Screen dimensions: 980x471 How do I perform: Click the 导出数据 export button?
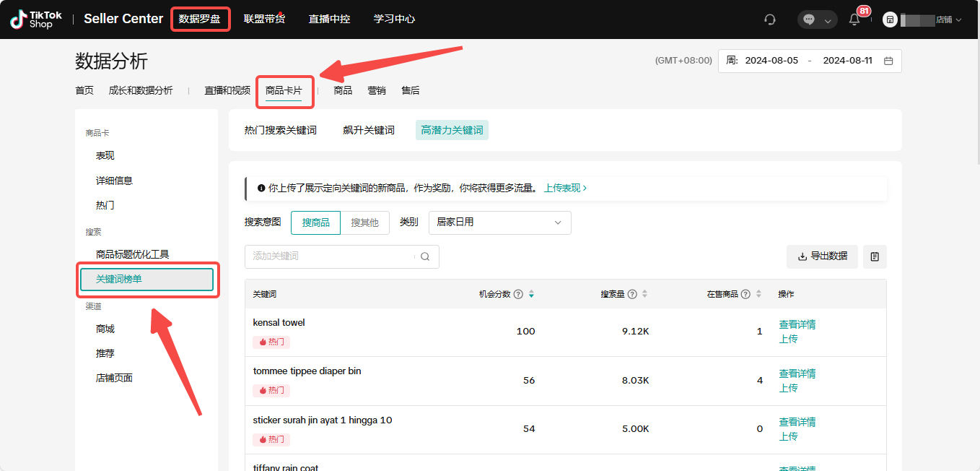coord(822,256)
